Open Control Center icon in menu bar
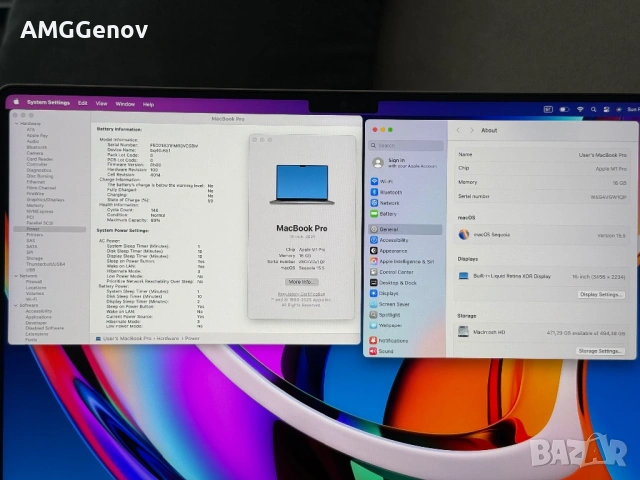Viewport: 640px width, 480px height. (x=607, y=109)
